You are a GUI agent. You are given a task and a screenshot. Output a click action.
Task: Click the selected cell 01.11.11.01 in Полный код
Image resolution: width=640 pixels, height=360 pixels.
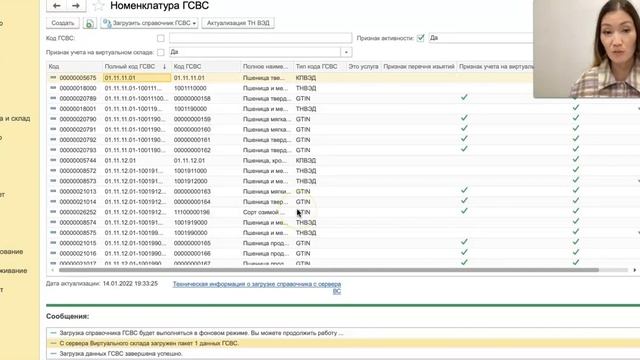coord(137,78)
